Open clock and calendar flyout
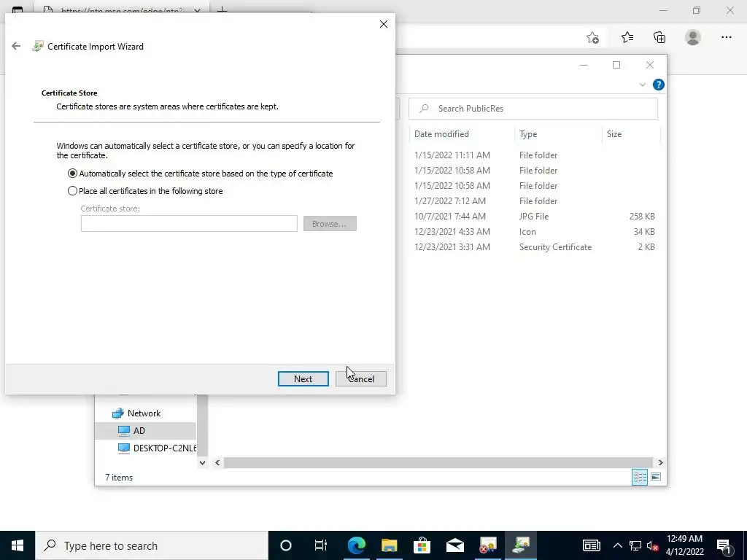This screenshot has width=747, height=560. [684, 545]
